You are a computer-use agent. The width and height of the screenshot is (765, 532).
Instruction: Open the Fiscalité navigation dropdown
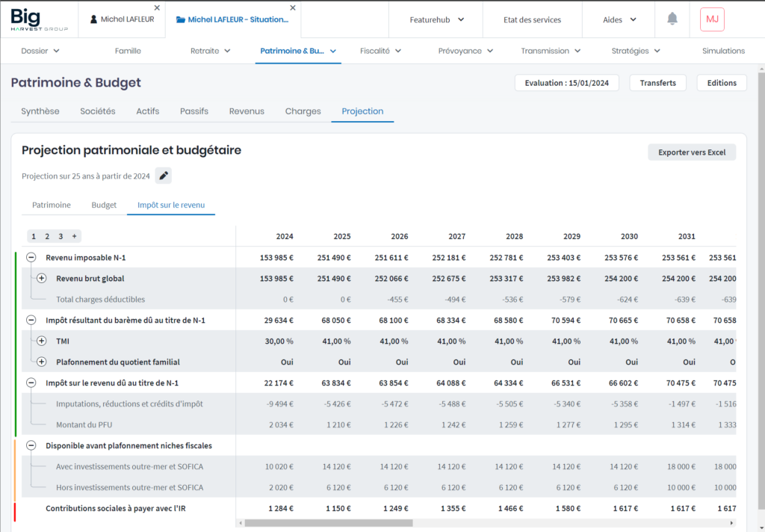(381, 51)
